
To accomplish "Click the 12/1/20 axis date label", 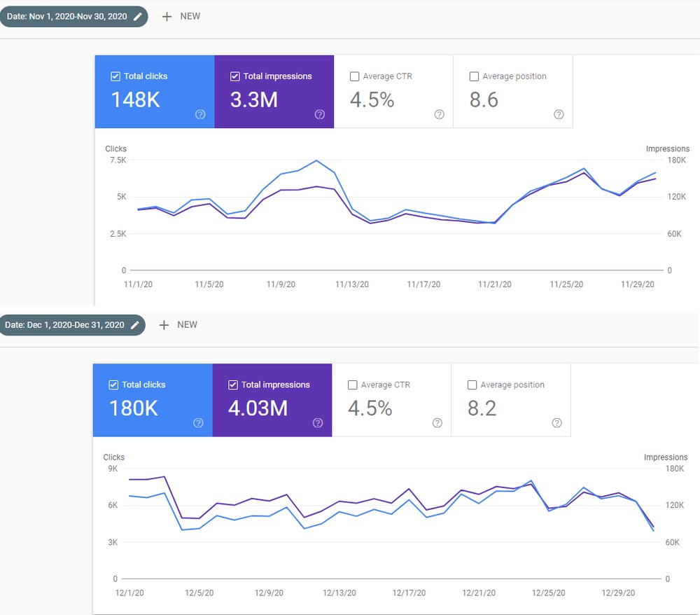I will (129, 593).
